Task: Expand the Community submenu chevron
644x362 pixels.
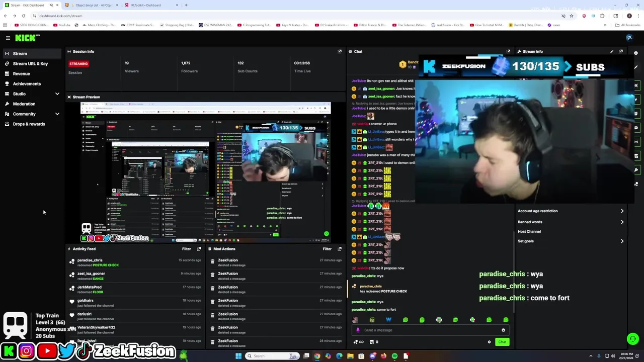Action: point(57,114)
